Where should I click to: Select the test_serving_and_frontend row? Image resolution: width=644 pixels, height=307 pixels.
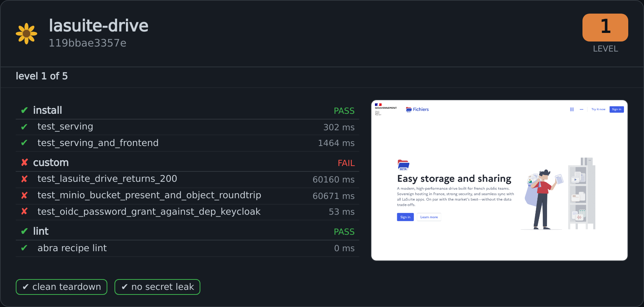tap(187, 143)
